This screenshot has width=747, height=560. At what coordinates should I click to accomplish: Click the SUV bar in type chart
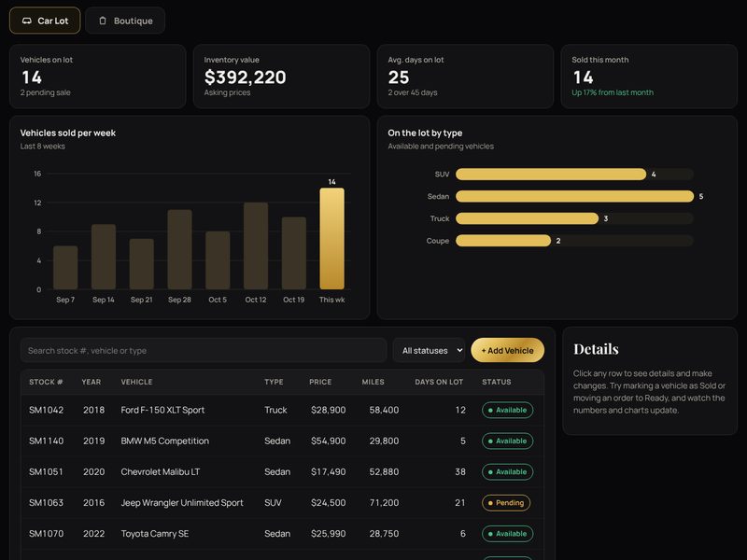pyautogui.click(x=551, y=175)
